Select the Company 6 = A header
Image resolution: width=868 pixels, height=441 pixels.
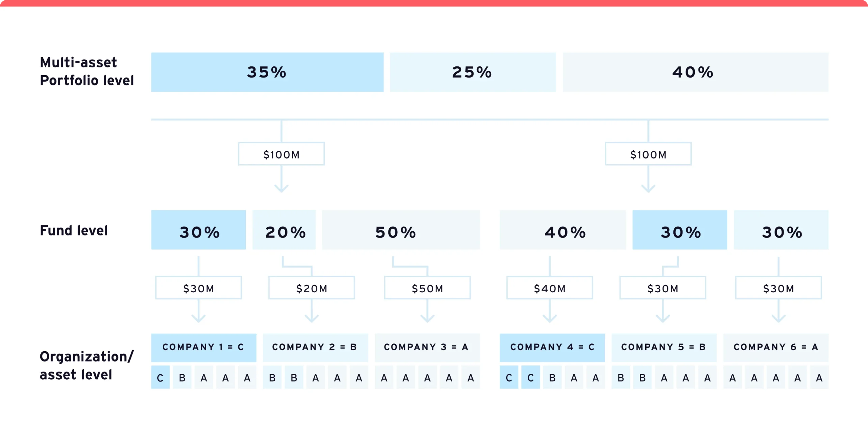click(x=776, y=348)
